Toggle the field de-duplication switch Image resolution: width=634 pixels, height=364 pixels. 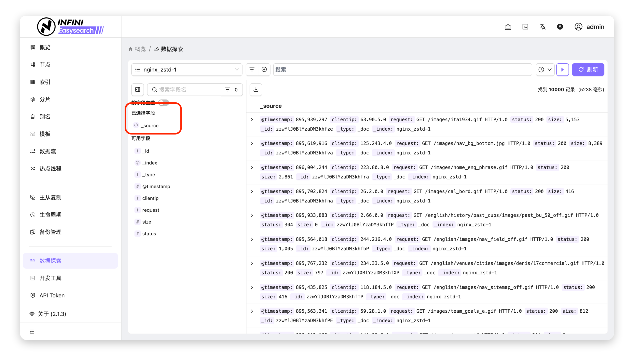point(164,102)
